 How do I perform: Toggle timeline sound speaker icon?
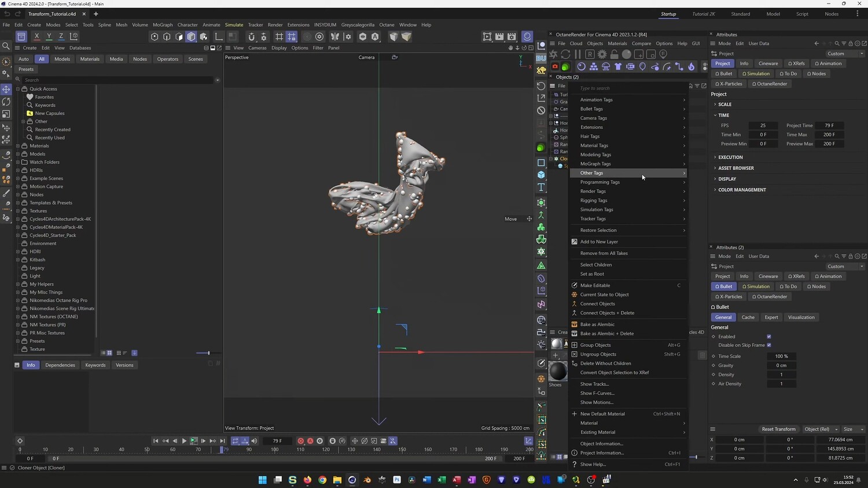[x=254, y=441]
